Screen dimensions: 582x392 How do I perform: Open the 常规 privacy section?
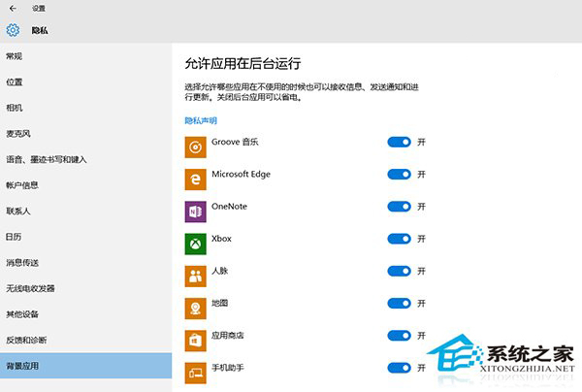[85, 56]
